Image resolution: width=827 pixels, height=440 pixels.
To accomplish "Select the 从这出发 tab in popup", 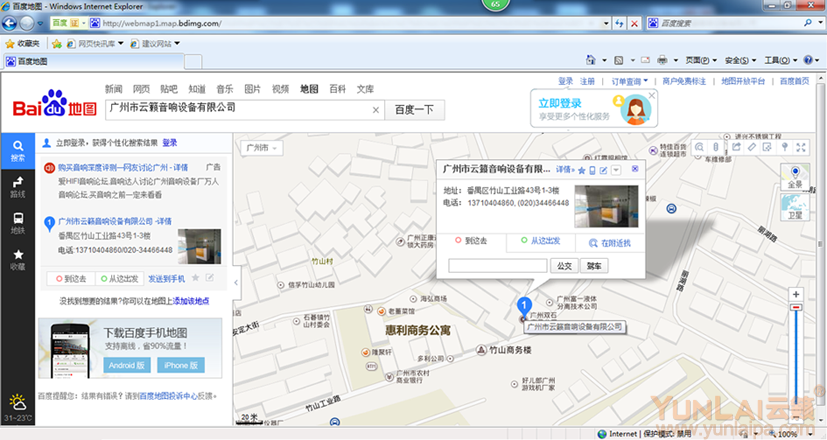I will click(x=541, y=241).
